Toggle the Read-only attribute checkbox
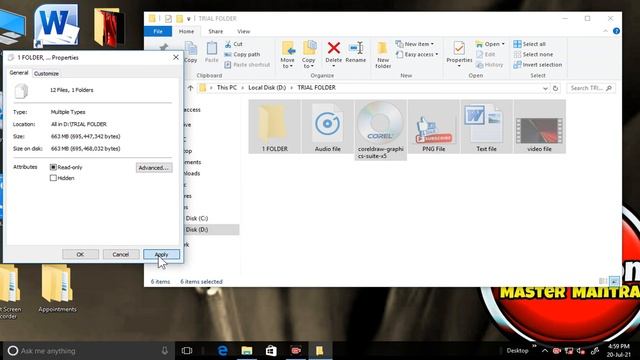The image size is (640, 360). pos(53,167)
